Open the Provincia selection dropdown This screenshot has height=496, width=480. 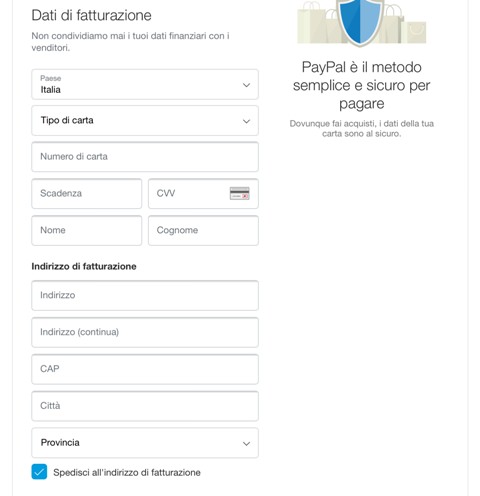point(145,443)
